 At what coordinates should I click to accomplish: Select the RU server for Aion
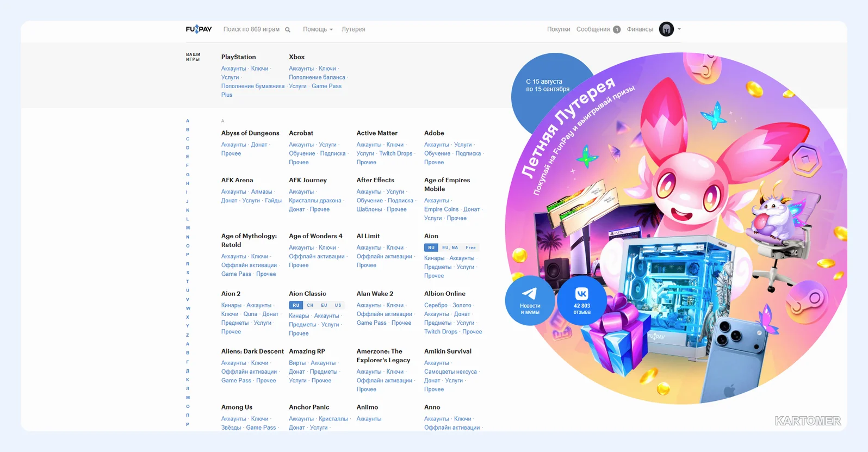pyautogui.click(x=431, y=247)
